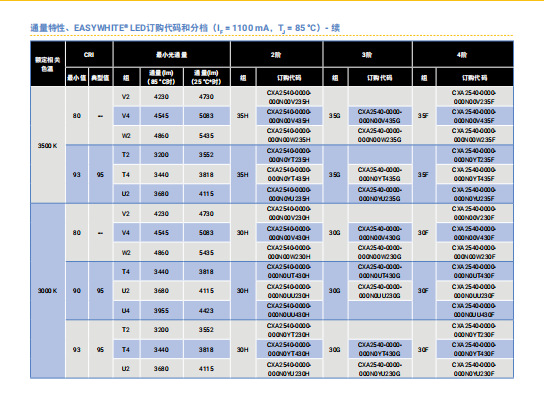Click order code ending 000N00W230F
The image size is (544, 416).
474,252
